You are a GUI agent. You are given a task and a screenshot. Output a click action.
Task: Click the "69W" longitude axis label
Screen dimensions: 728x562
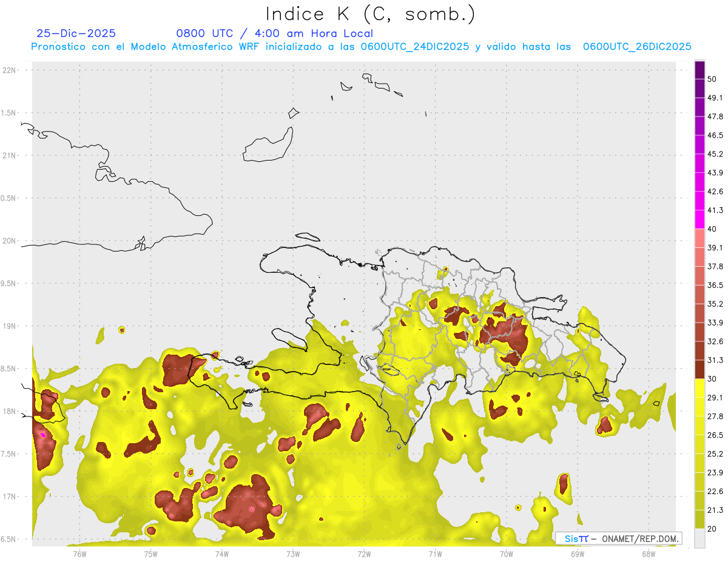pyautogui.click(x=578, y=554)
